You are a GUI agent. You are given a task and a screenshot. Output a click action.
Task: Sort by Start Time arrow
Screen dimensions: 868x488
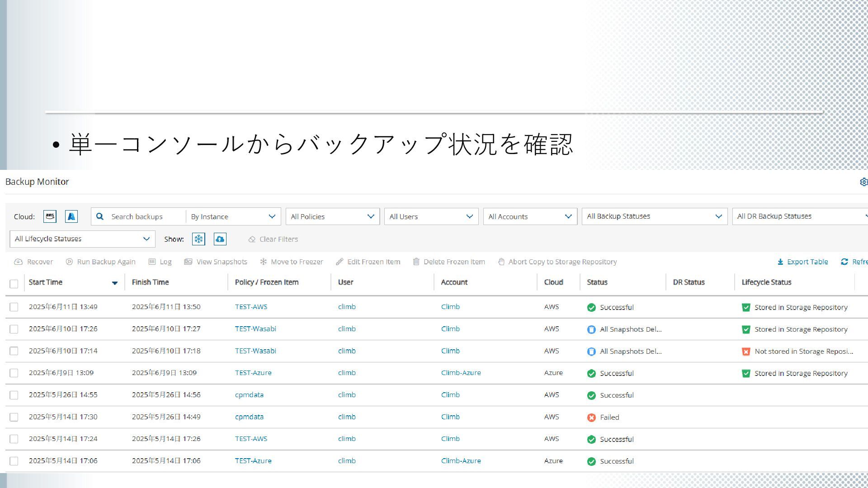point(115,283)
